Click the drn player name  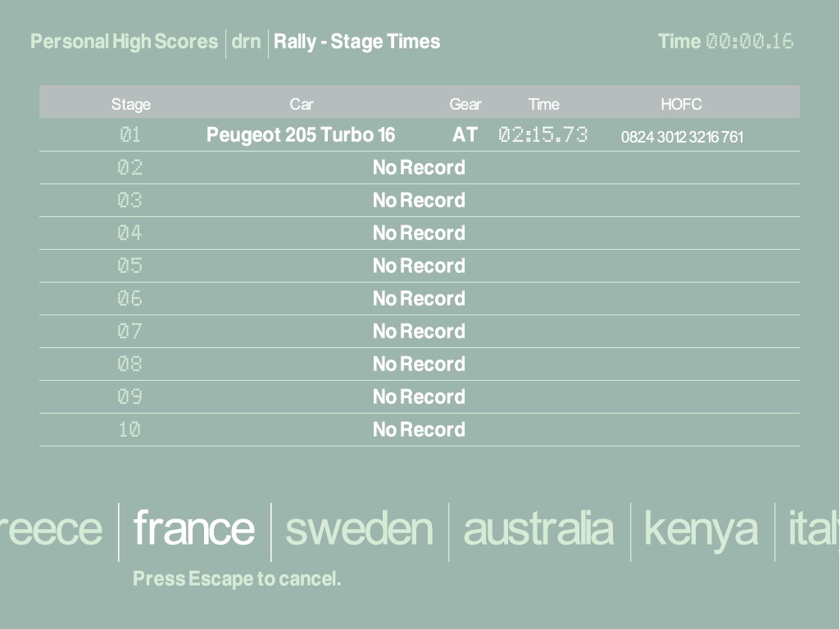(x=246, y=42)
